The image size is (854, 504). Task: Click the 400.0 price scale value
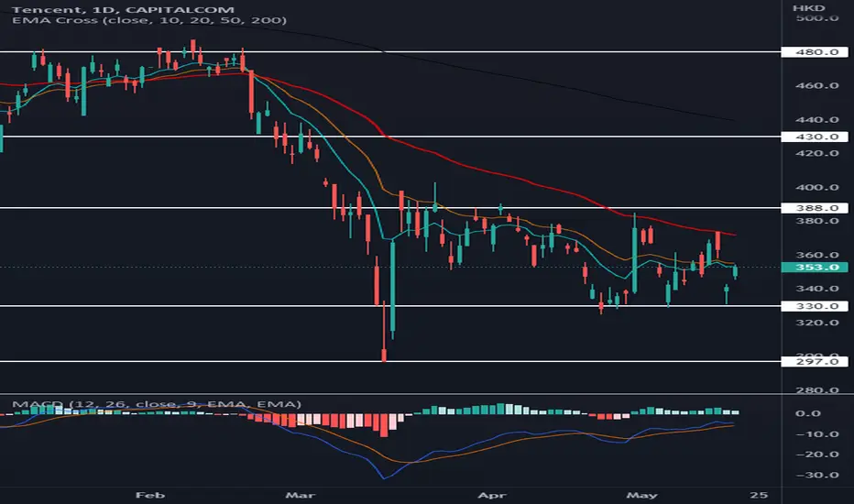(817, 188)
